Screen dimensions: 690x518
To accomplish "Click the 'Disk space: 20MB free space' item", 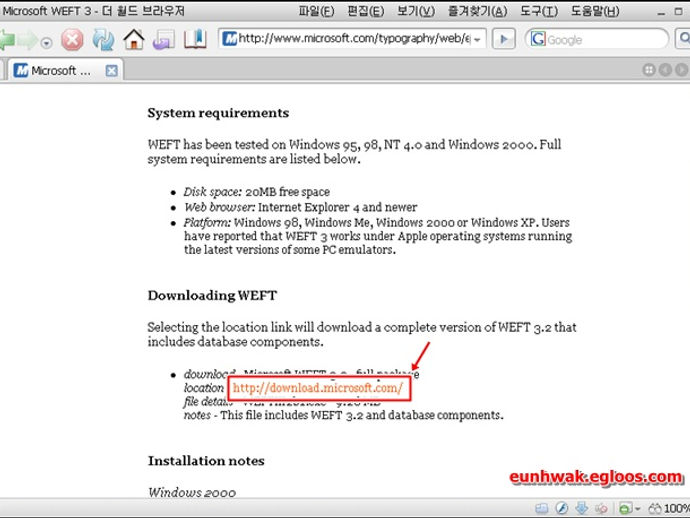I will pos(257,192).
